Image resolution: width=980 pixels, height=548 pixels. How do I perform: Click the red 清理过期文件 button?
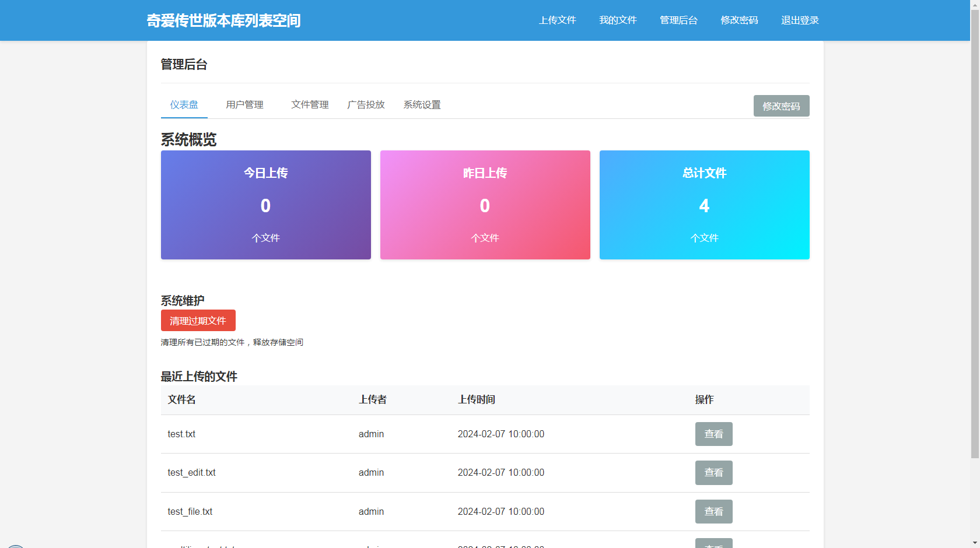tap(198, 321)
